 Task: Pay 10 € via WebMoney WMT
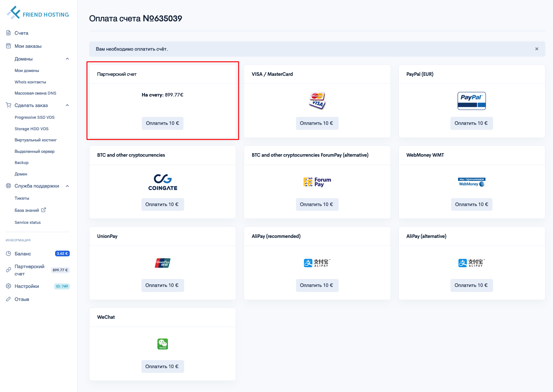pyautogui.click(x=471, y=204)
